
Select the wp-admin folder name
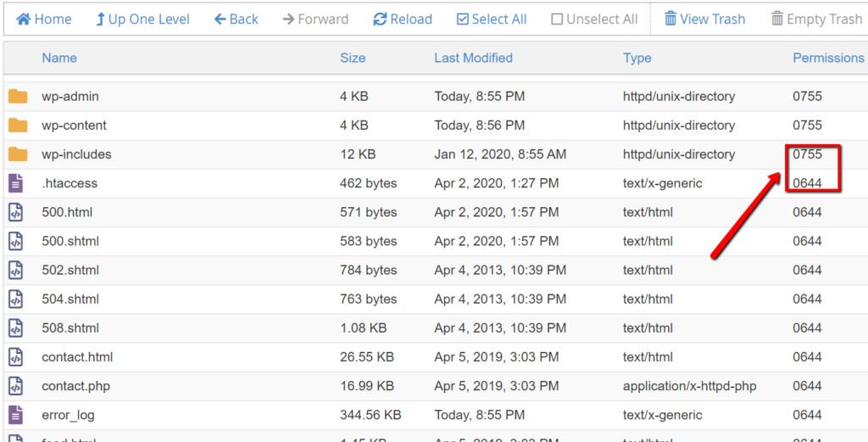[x=70, y=97]
